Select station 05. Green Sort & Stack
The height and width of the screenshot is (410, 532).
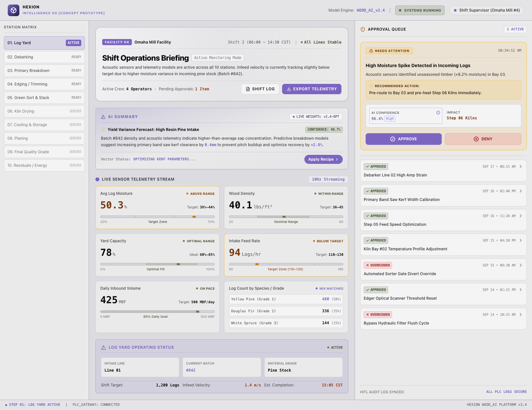pyautogui.click(x=44, y=98)
